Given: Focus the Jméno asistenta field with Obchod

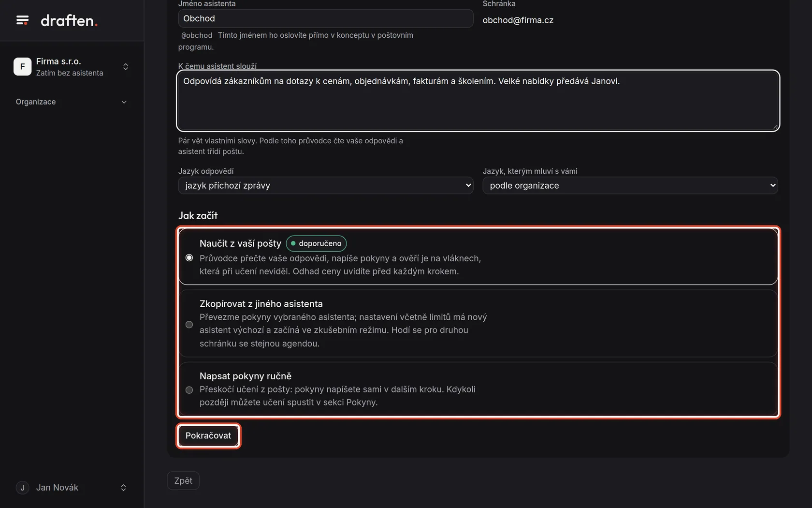Looking at the screenshot, I should [x=326, y=18].
